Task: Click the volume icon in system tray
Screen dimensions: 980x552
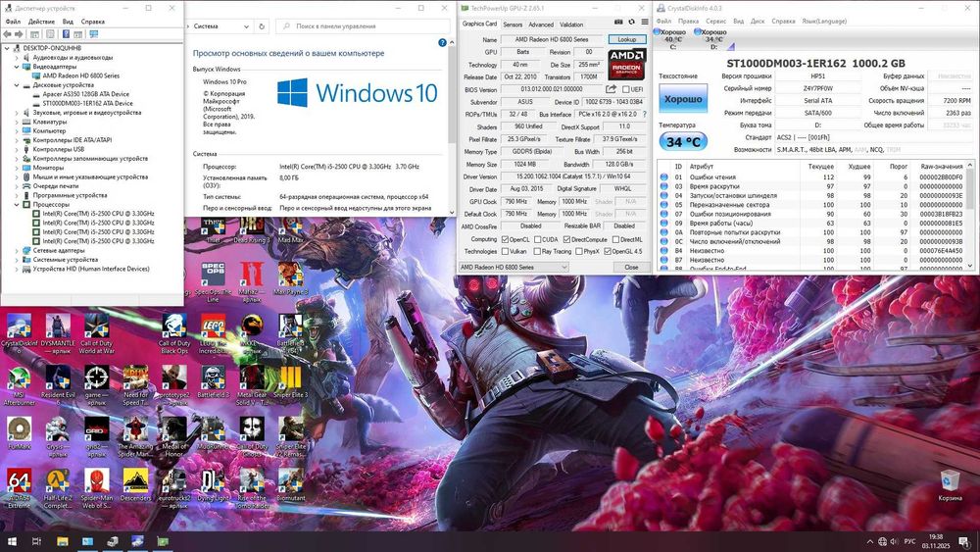Action: 894,541
